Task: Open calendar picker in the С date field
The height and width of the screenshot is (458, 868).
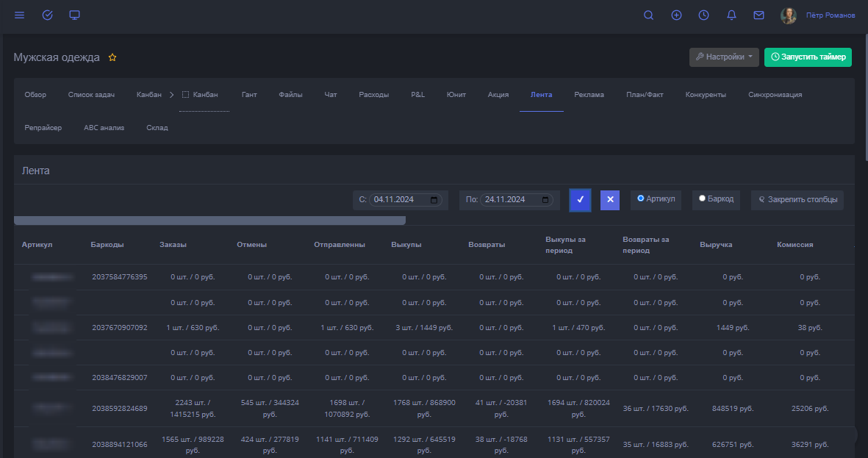Action: click(x=434, y=200)
